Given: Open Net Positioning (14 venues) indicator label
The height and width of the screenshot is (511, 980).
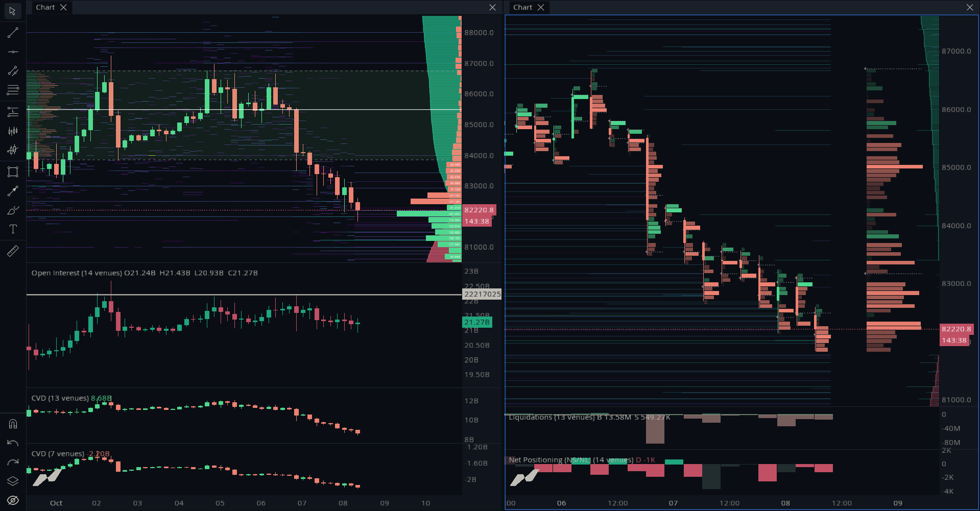Looking at the screenshot, I should pos(571,460).
